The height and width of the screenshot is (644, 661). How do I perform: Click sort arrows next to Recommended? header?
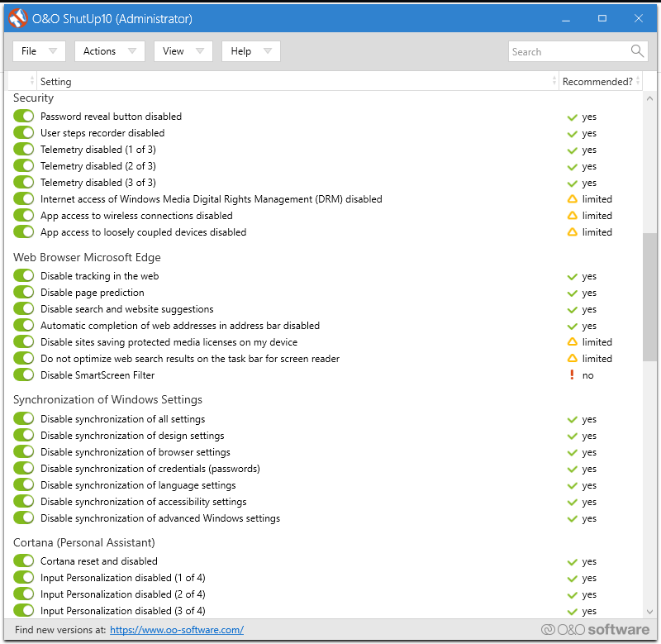click(x=638, y=80)
